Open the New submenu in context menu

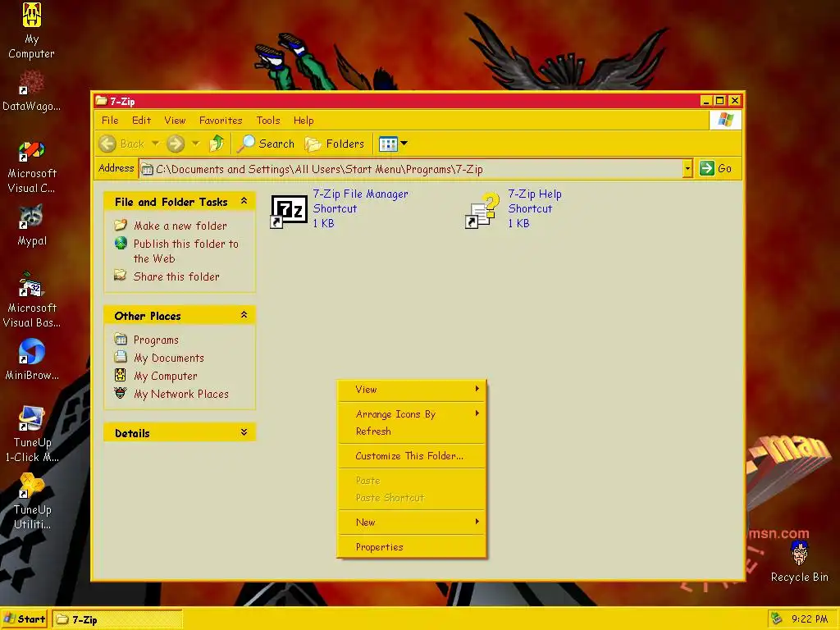[412, 523]
